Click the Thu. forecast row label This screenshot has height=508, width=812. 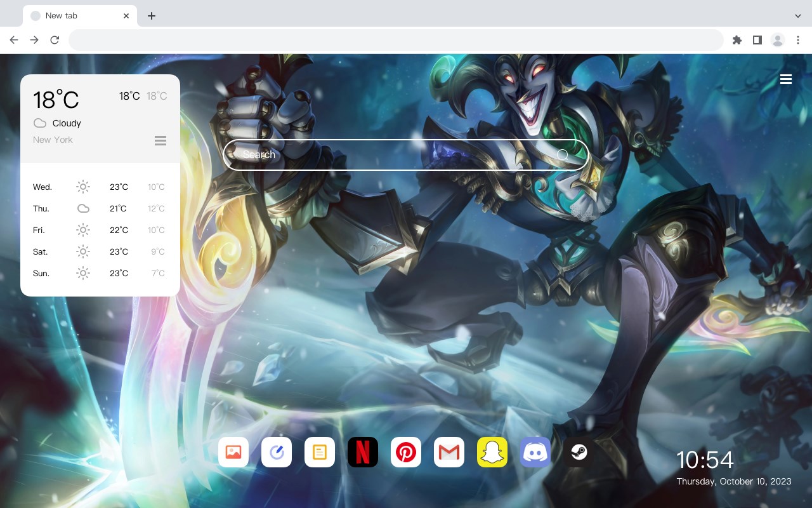41,208
